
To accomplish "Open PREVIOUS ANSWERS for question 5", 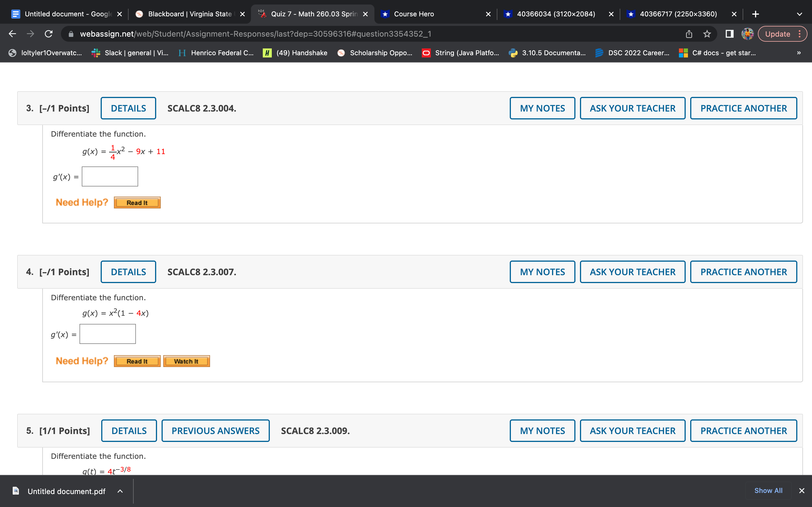I will click(215, 431).
